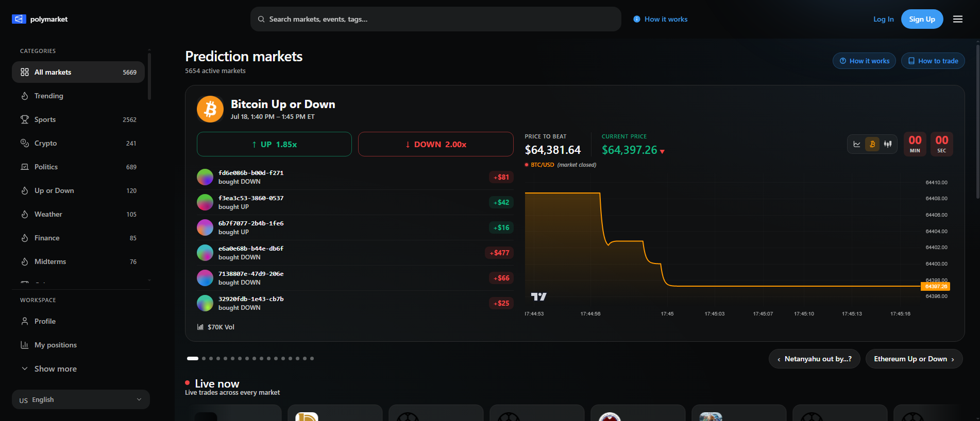Image resolution: width=980 pixels, height=421 pixels.
Task: Click the price to beat $64,381.64
Action: coord(553,150)
